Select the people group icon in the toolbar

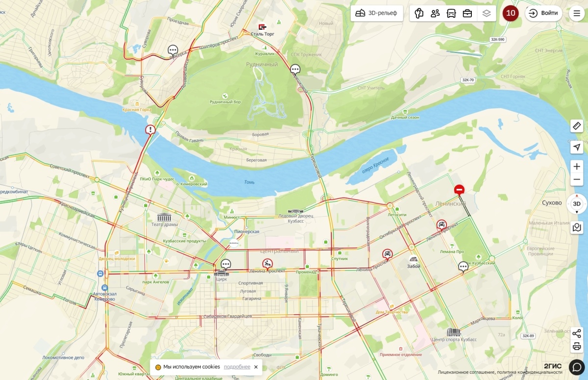pyautogui.click(x=435, y=13)
